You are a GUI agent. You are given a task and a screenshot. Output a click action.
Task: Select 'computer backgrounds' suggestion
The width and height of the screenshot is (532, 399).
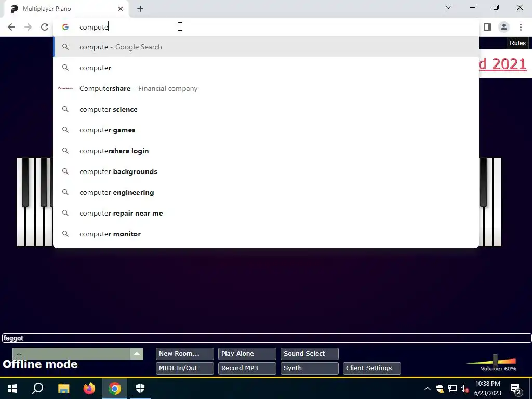pyautogui.click(x=266, y=171)
